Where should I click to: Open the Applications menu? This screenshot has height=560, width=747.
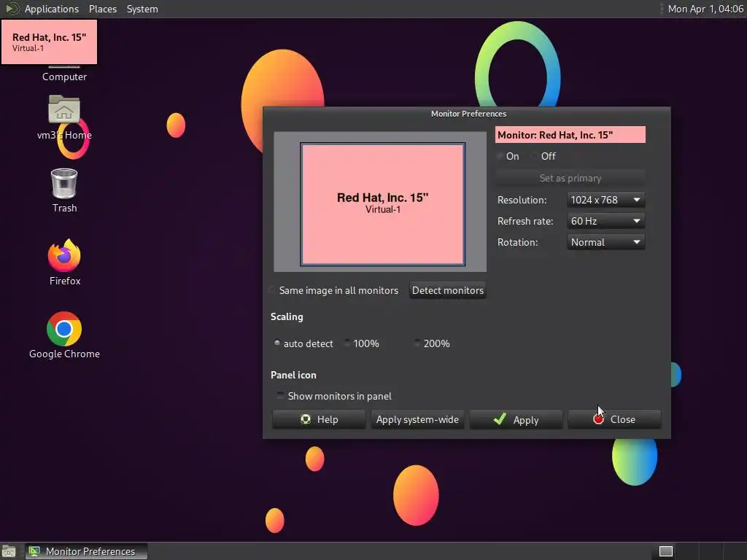(52, 9)
